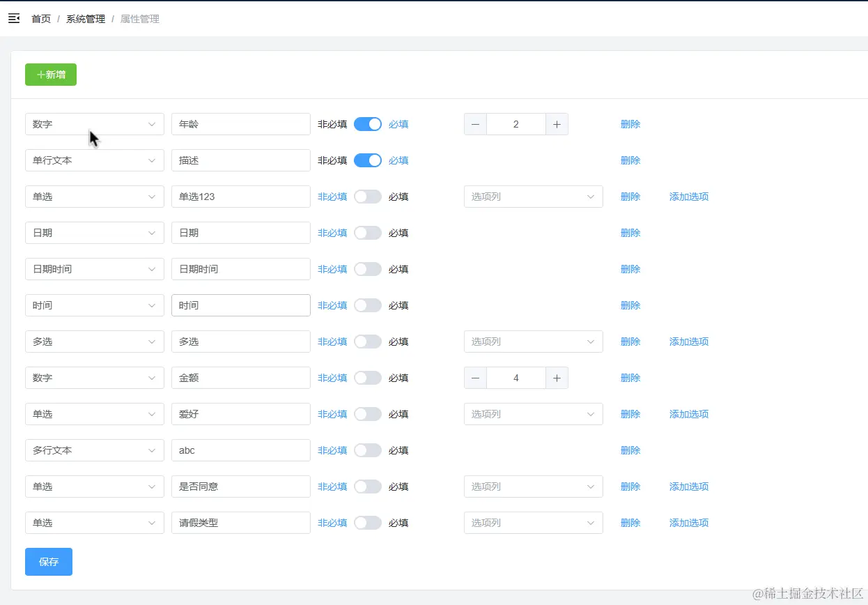Click the green 新增 button
This screenshot has height=605, width=868.
51,75
